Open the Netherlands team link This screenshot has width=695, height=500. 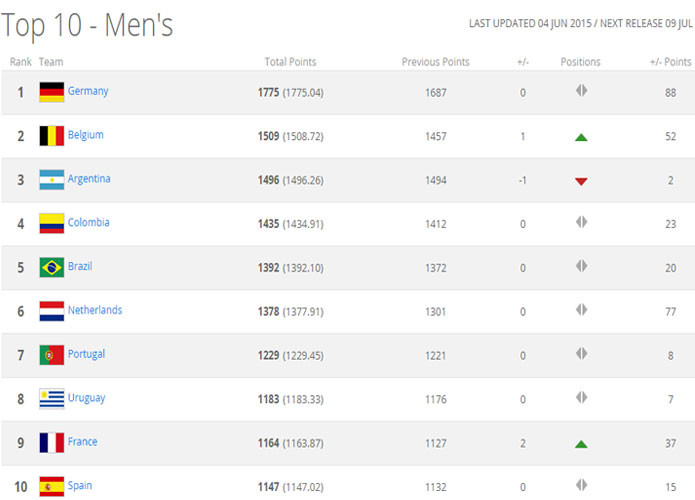95,310
